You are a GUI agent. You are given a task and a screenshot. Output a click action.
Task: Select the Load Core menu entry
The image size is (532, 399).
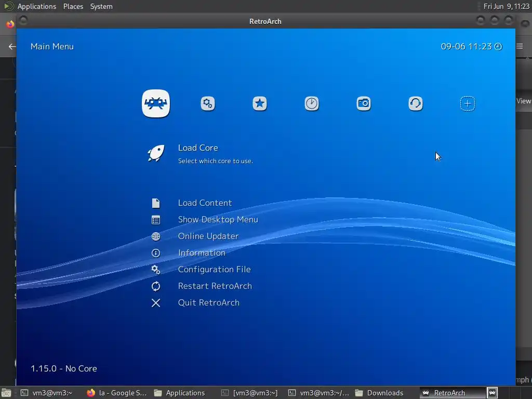point(198,148)
